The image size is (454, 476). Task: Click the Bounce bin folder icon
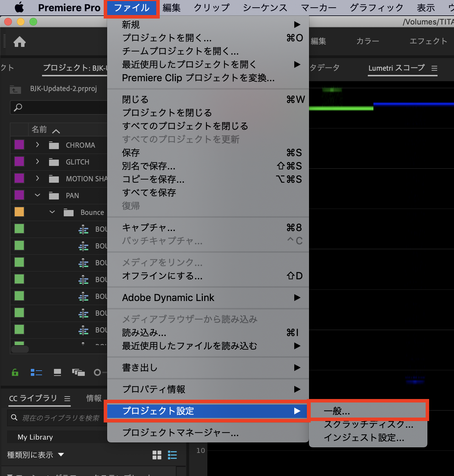pyautogui.click(x=69, y=212)
